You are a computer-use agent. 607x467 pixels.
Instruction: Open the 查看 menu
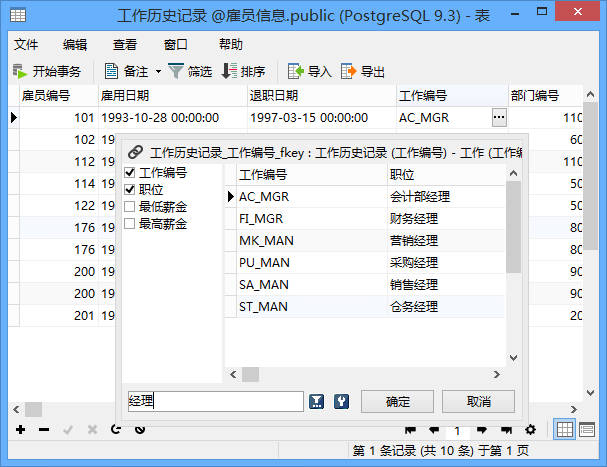point(125,45)
